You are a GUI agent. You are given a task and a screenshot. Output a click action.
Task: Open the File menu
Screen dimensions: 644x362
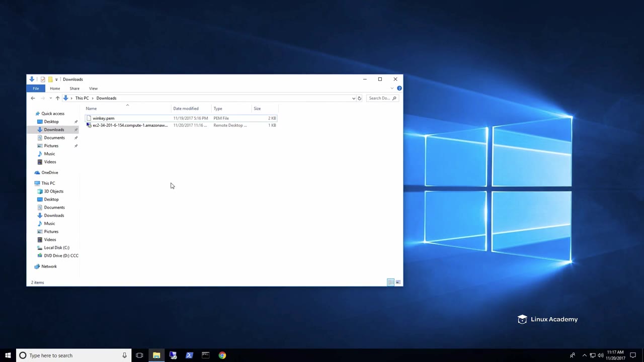point(36,88)
